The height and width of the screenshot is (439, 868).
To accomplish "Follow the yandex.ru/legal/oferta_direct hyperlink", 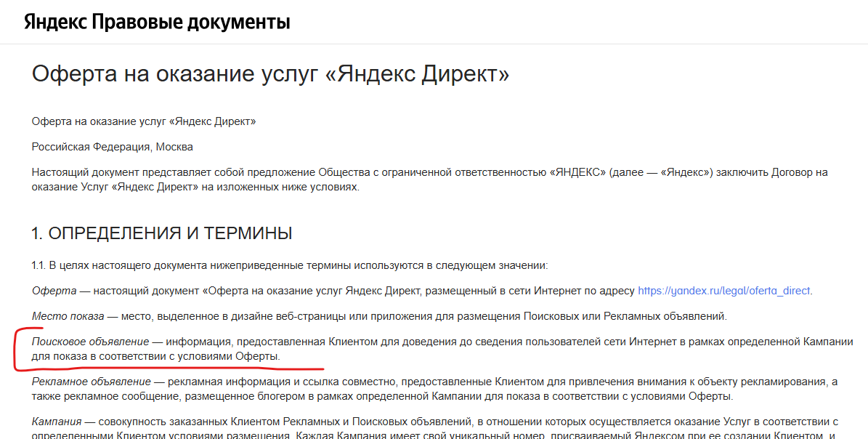I will (x=723, y=291).
